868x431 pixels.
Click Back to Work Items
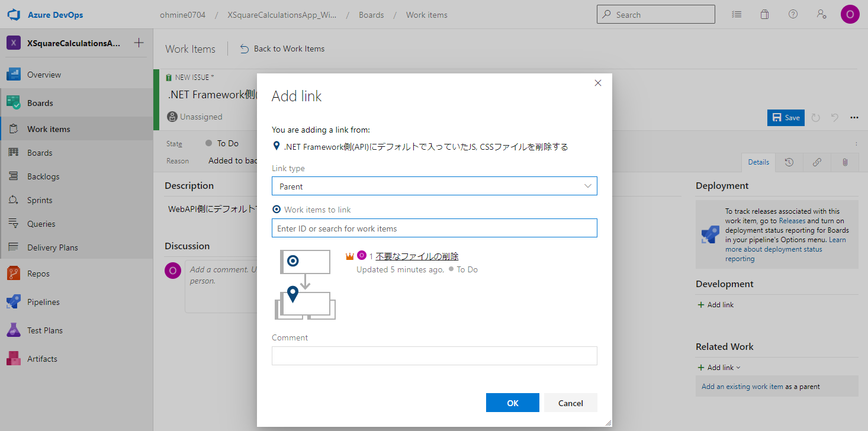coord(282,49)
